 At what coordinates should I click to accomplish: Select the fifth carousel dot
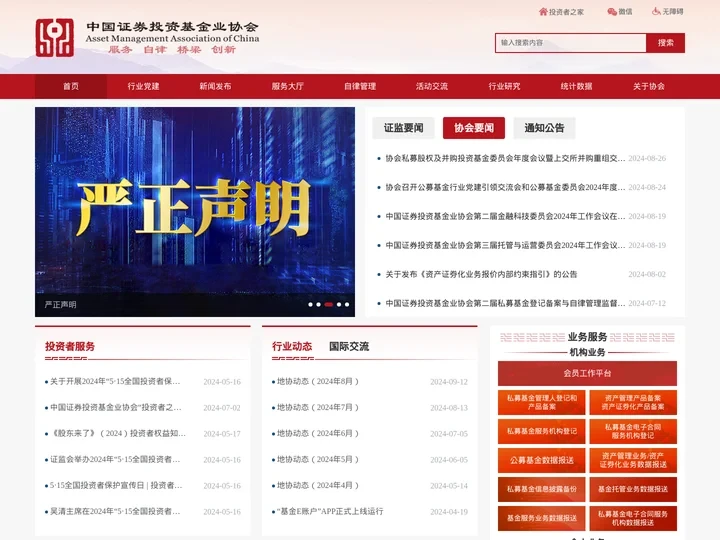[347, 304]
